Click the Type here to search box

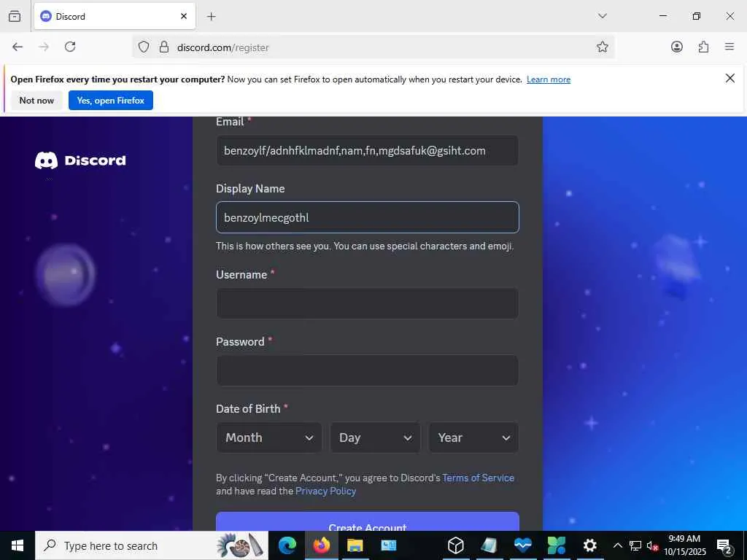click(x=152, y=545)
